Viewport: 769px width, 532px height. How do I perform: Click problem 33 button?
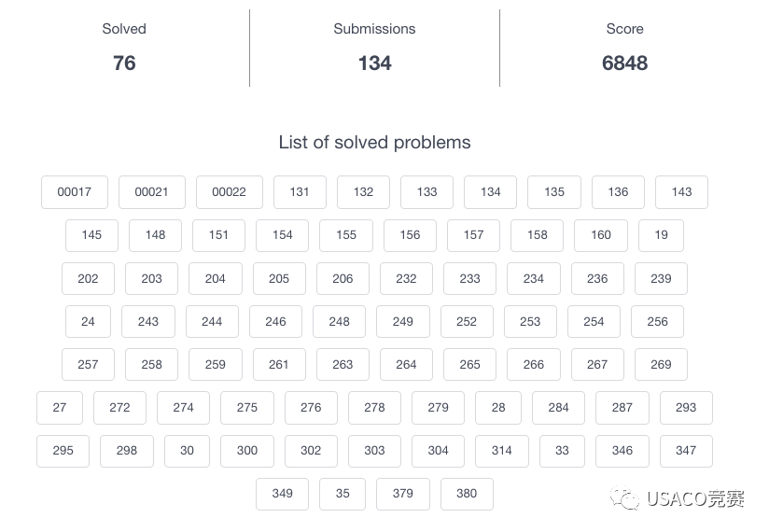click(562, 451)
